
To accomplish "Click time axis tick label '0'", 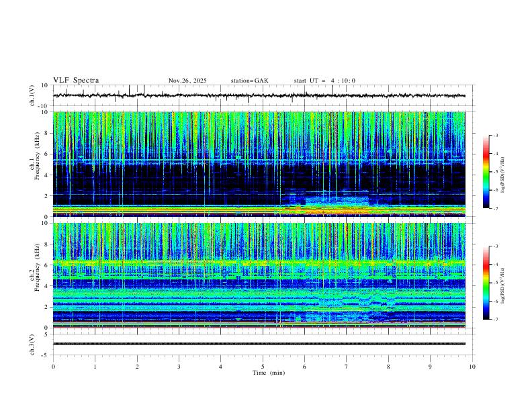I will [x=53, y=367].
